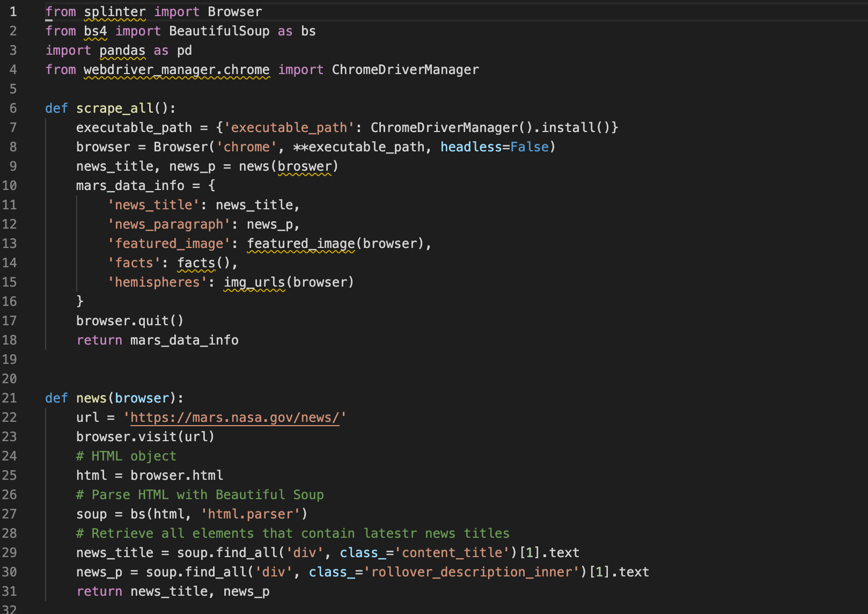
Task: Open the mars.nasa.gov news URL
Action: coord(235,417)
